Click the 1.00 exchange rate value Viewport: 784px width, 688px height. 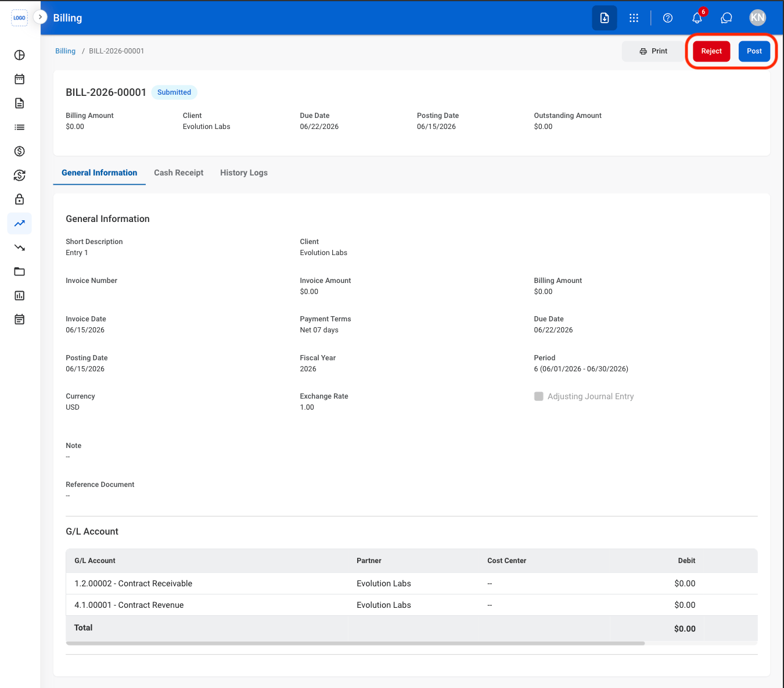click(x=307, y=407)
